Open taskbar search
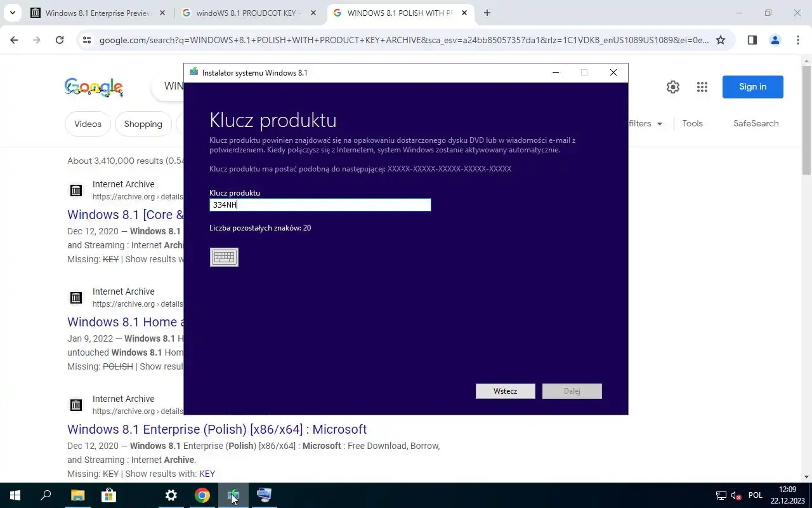Image resolution: width=812 pixels, height=508 pixels. pyautogui.click(x=46, y=495)
